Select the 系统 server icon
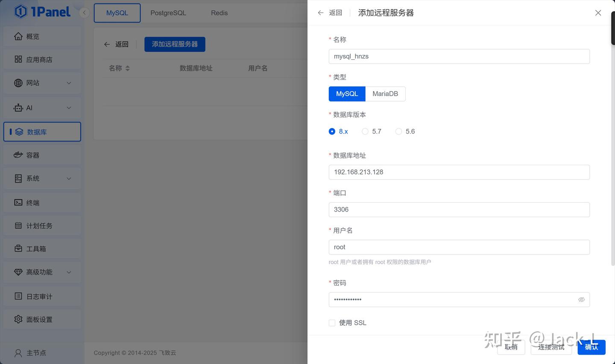The width and height of the screenshot is (615, 364). click(18, 178)
